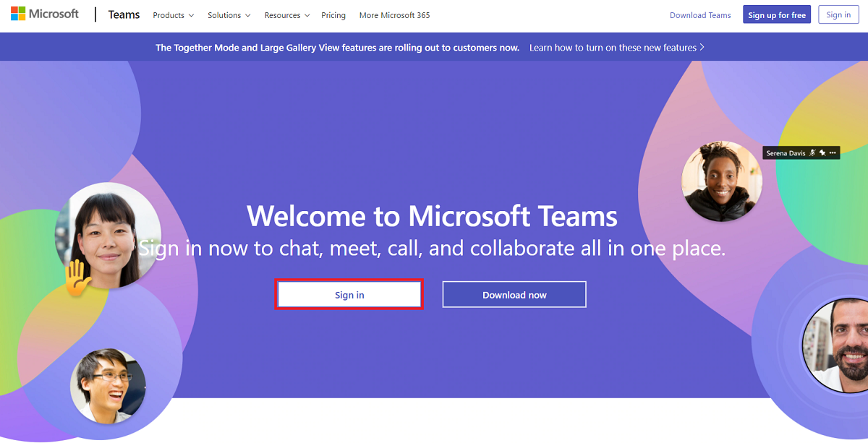Open the Teams home link
Image resolution: width=868 pixels, height=443 pixels.
[x=124, y=14]
